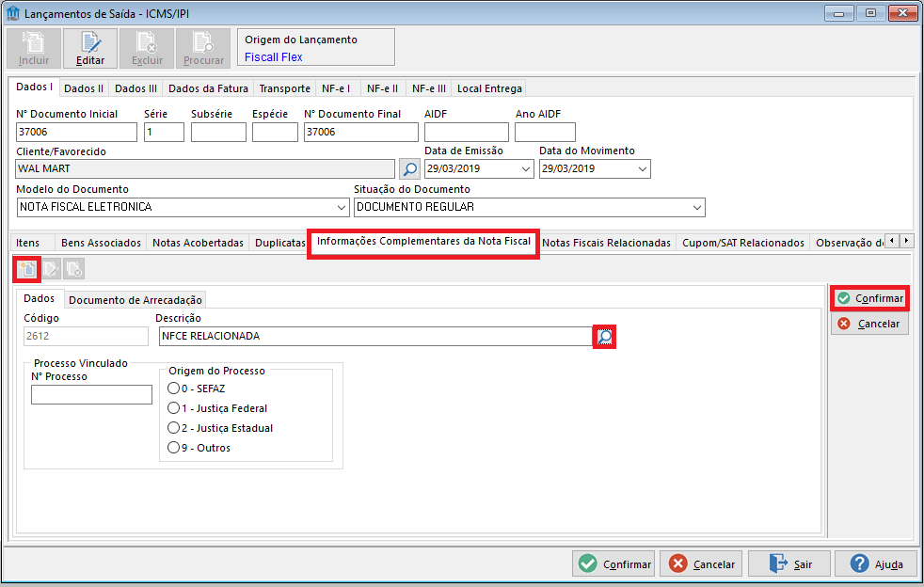This screenshot has height=587, width=924.
Task: Click the Série field
Action: point(164,132)
